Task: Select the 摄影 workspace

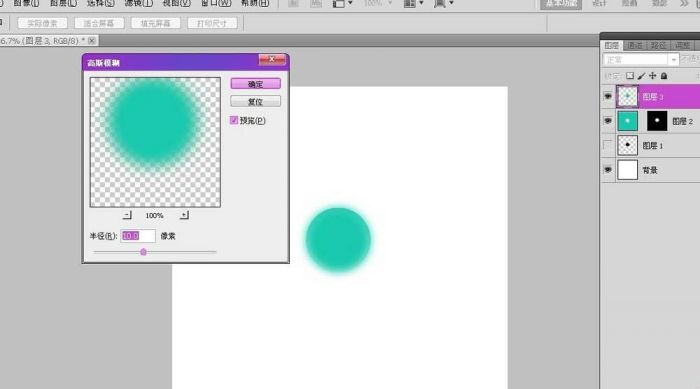Action: coord(659,4)
